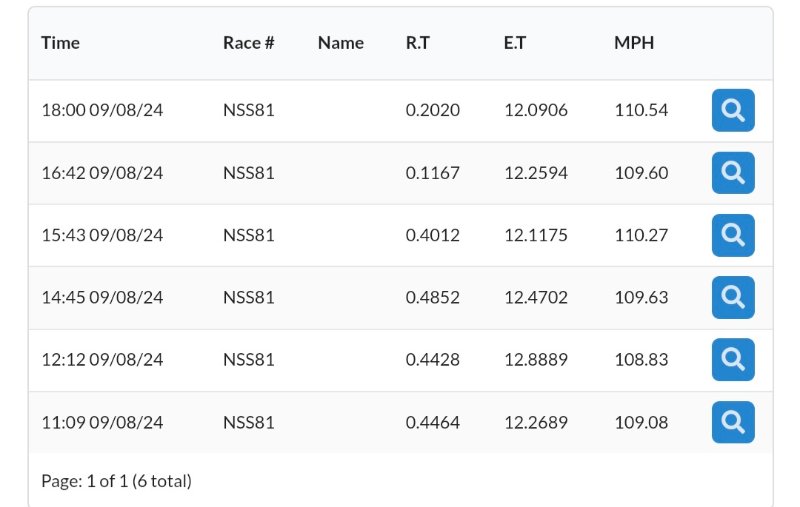Click the Time column header
Image resolution: width=800 pixels, height=507 pixels.
60,43
